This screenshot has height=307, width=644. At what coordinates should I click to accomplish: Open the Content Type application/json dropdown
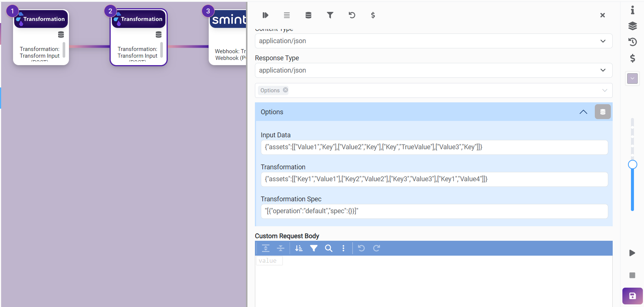click(433, 41)
